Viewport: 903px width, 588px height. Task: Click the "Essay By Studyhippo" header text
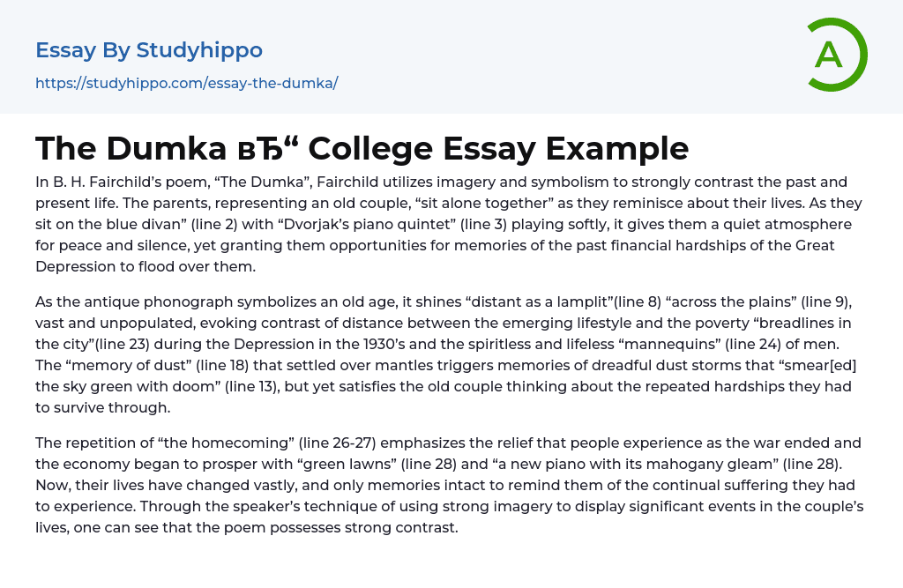click(x=149, y=50)
